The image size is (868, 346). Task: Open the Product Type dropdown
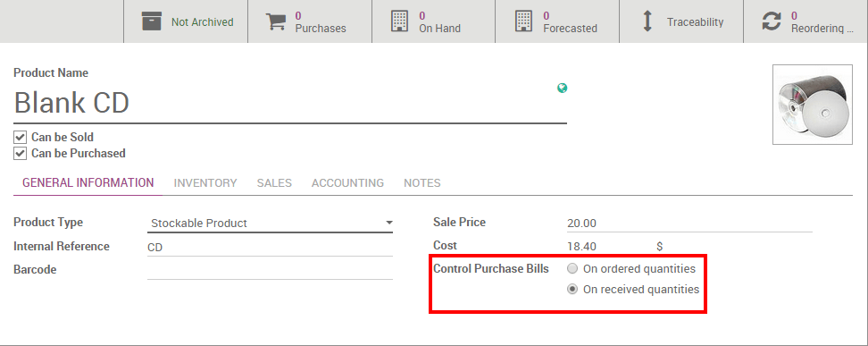(x=271, y=223)
